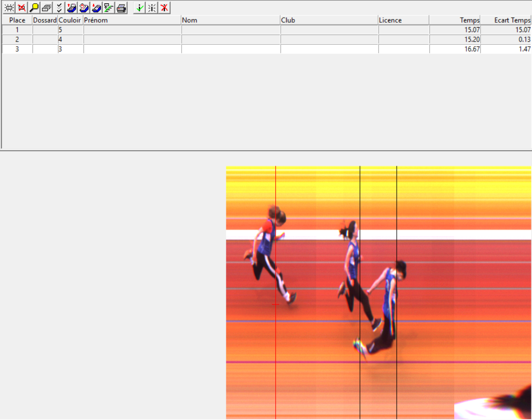Click the empty Nom cell for place 2

[231, 39]
